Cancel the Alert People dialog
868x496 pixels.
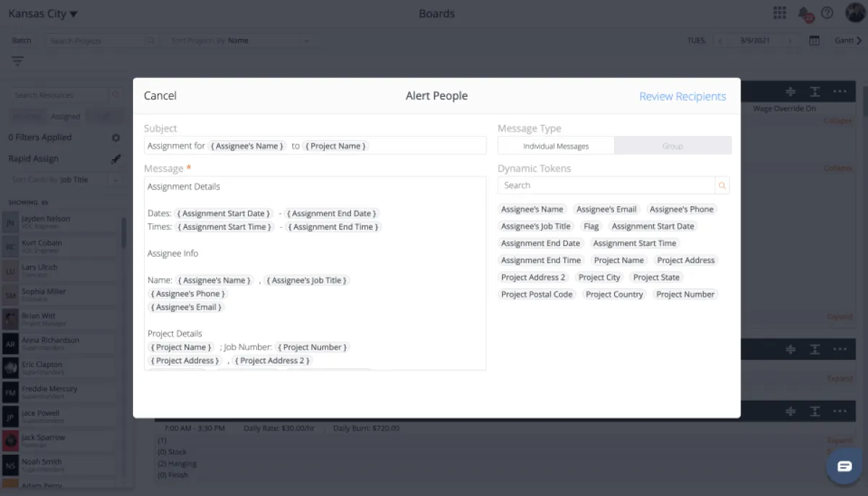[160, 96]
